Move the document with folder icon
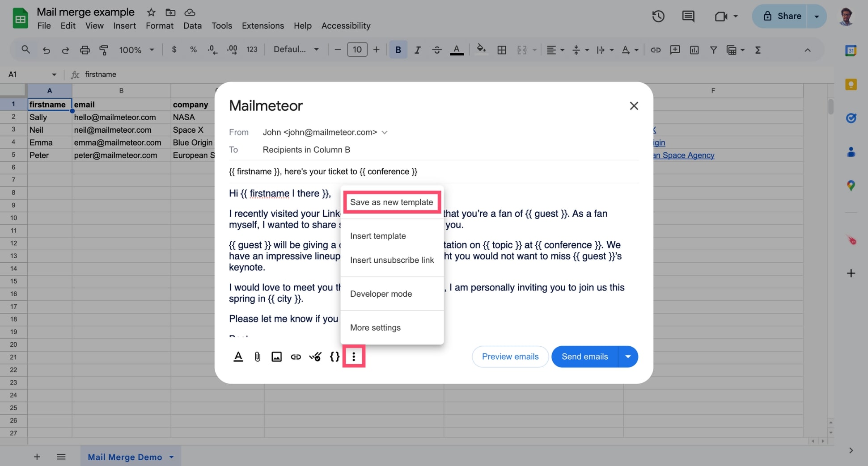This screenshot has height=466, width=868. coord(170,12)
